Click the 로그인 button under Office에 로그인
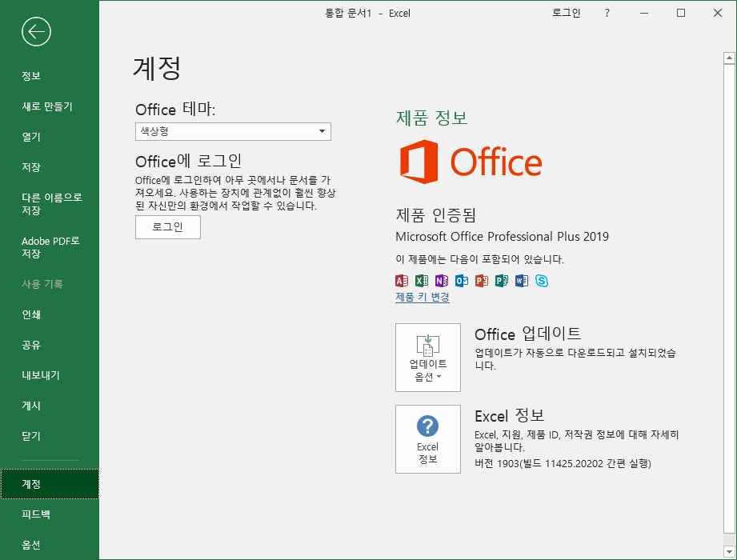 pyautogui.click(x=168, y=227)
